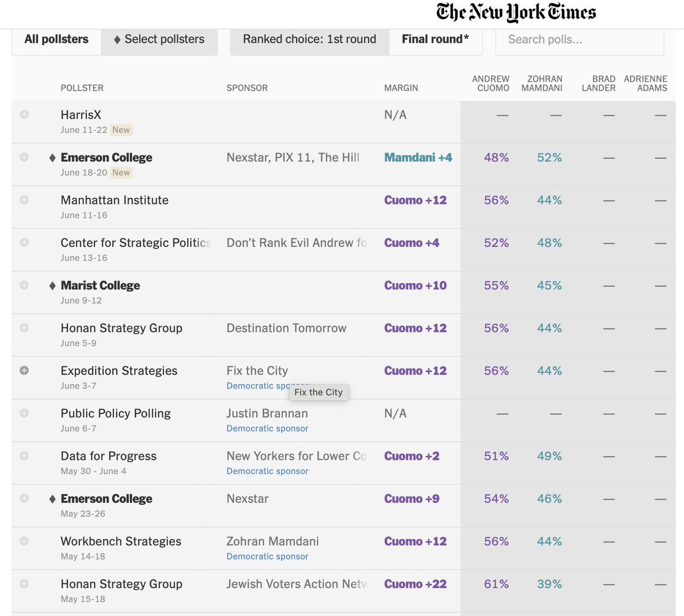Click the 61% Cuomo value

click(496, 584)
